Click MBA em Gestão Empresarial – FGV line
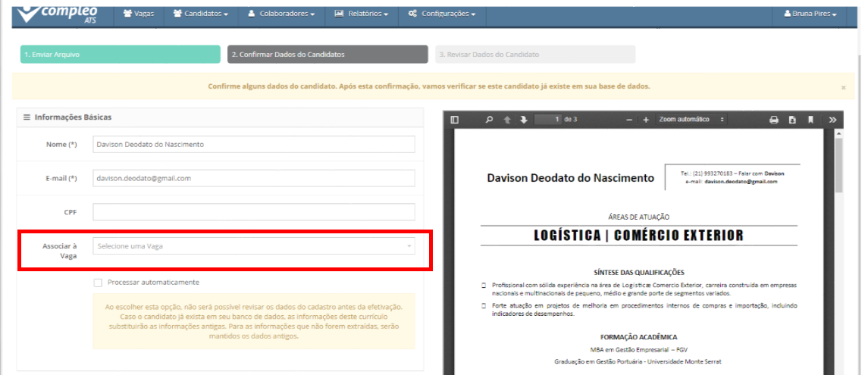The width and height of the screenshot is (868, 375). [x=639, y=349]
